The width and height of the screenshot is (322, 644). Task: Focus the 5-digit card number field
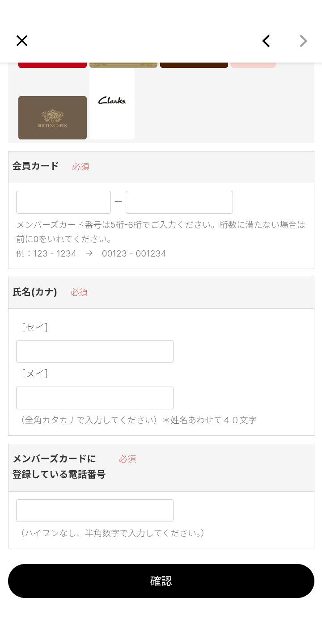tap(64, 202)
